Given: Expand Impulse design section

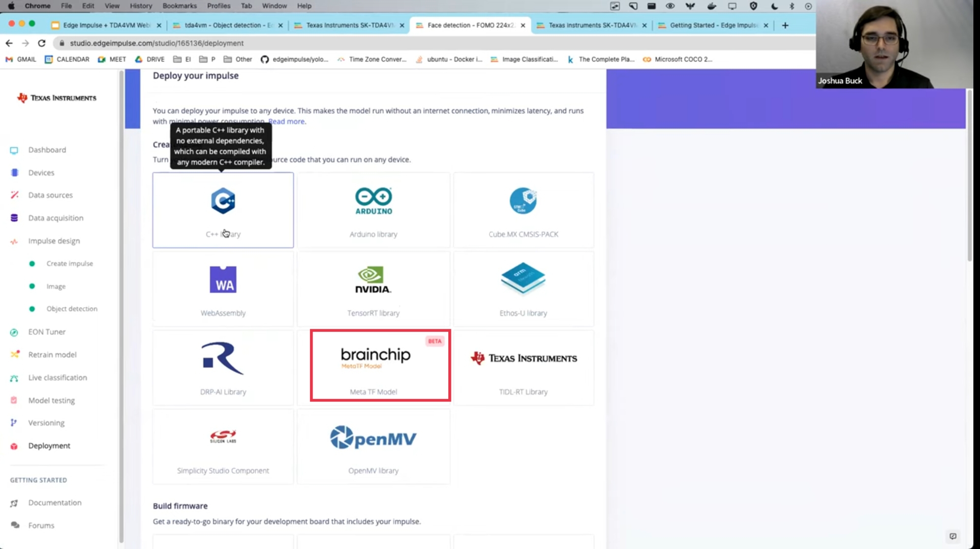Looking at the screenshot, I should coord(54,241).
